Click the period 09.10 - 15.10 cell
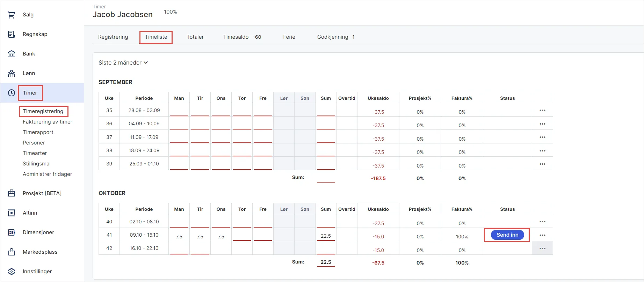 [x=144, y=235]
